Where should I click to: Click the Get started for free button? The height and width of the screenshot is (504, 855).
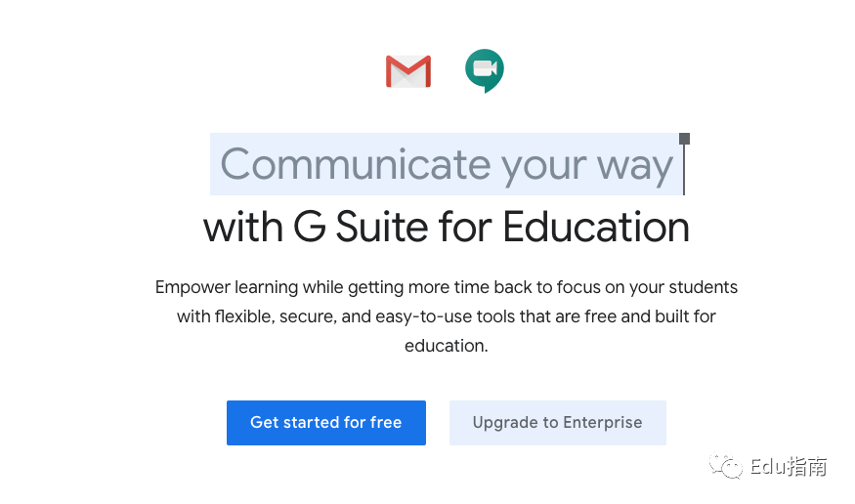[326, 423]
